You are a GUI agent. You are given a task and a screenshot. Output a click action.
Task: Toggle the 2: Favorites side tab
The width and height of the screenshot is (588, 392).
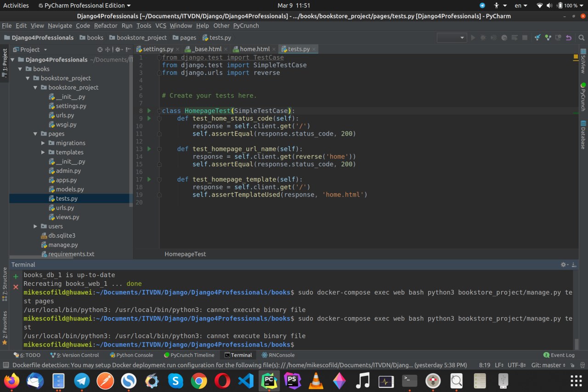[5, 329]
